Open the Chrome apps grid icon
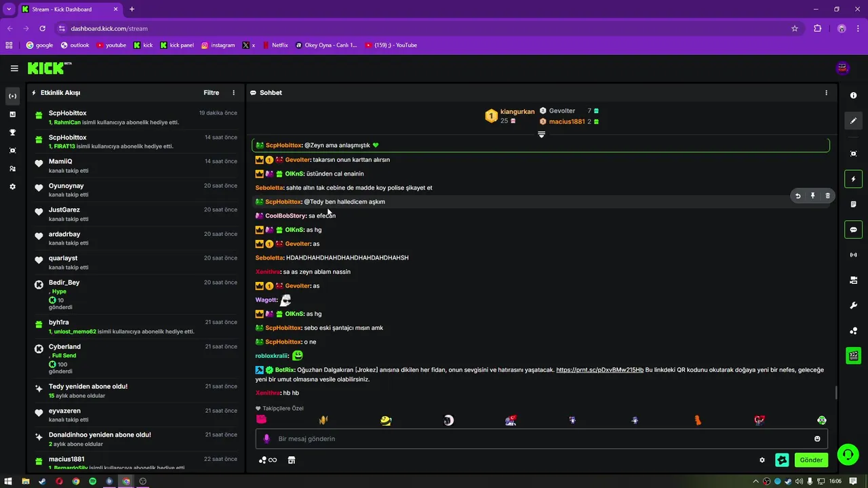 coord(9,45)
